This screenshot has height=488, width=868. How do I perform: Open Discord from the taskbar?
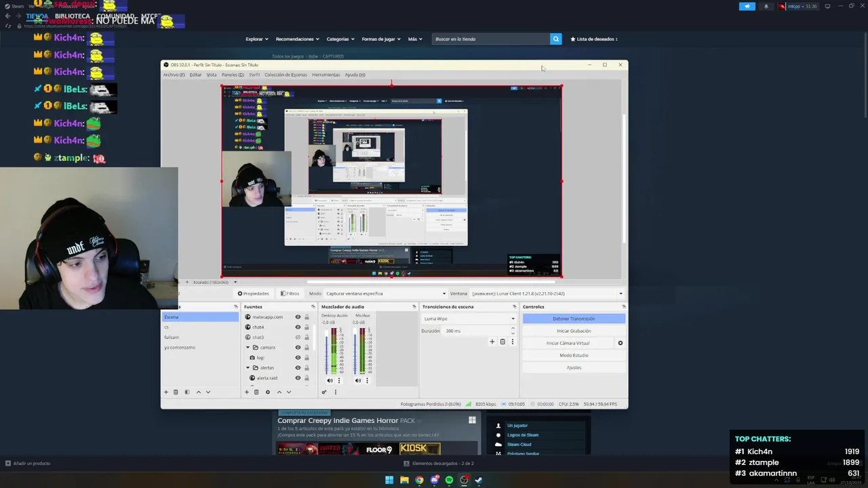pyautogui.click(x=434, y=480)
